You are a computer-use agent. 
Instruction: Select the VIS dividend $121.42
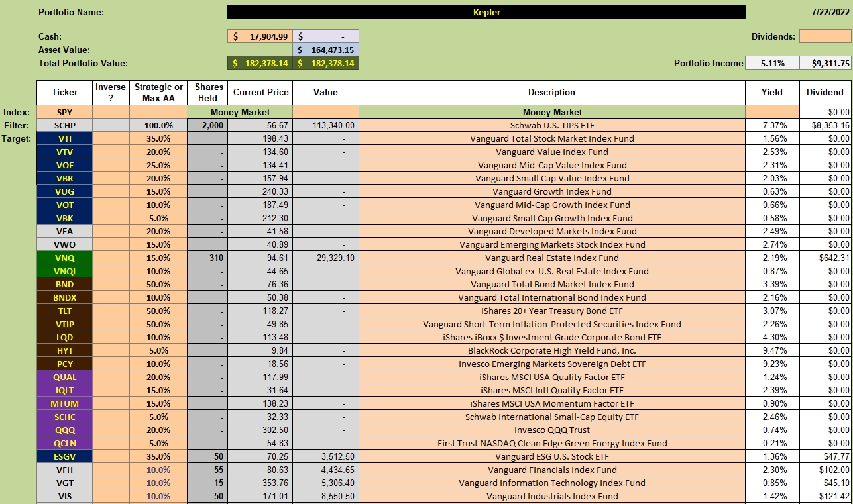(825, 496)
